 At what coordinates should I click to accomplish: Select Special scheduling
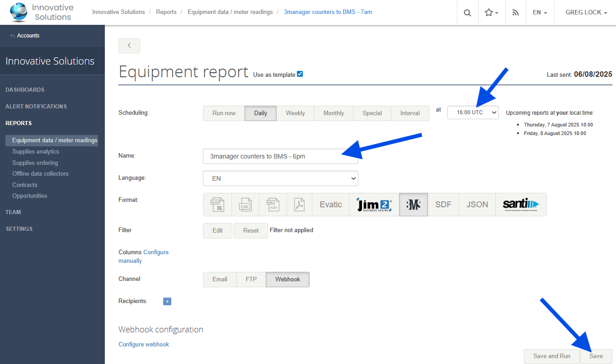click(372, 113)
